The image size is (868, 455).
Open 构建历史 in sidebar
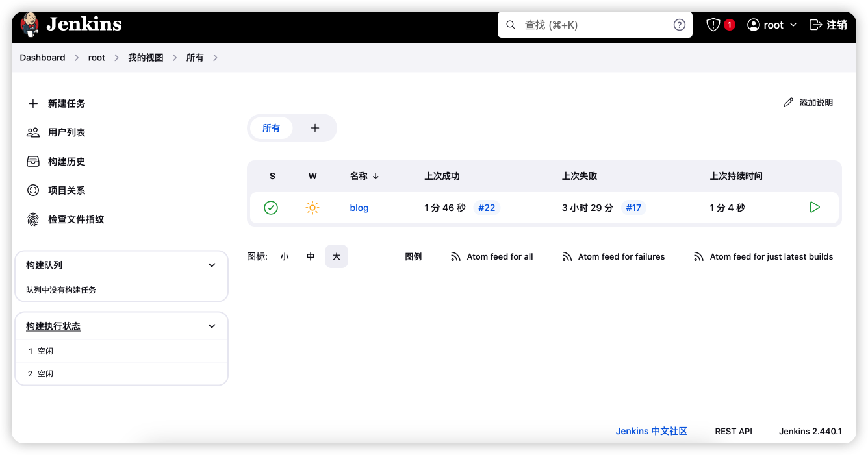pyautogui.click(x=67, y=162)
